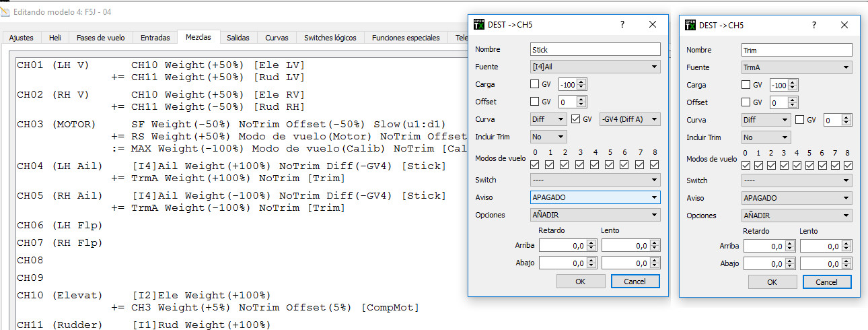Screen dimensions: 868x330
Task: Click the help question mark in Trim dialog
Action: tap(815, 25)
